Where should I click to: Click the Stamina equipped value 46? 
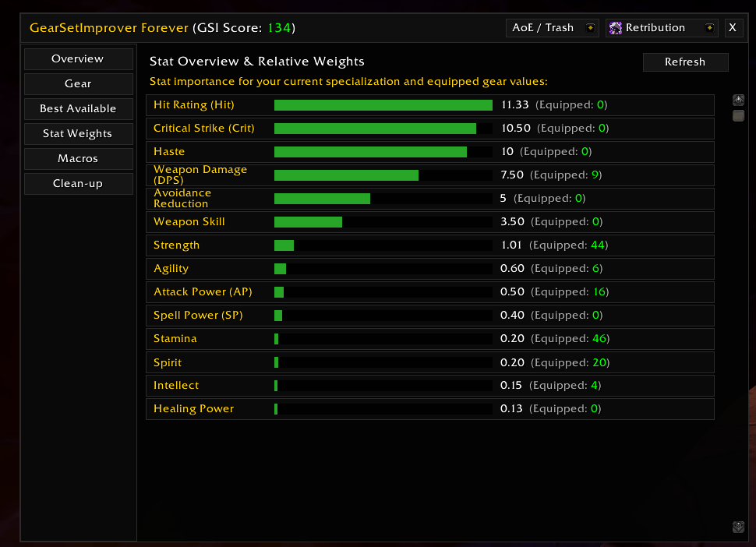point(599,339)
